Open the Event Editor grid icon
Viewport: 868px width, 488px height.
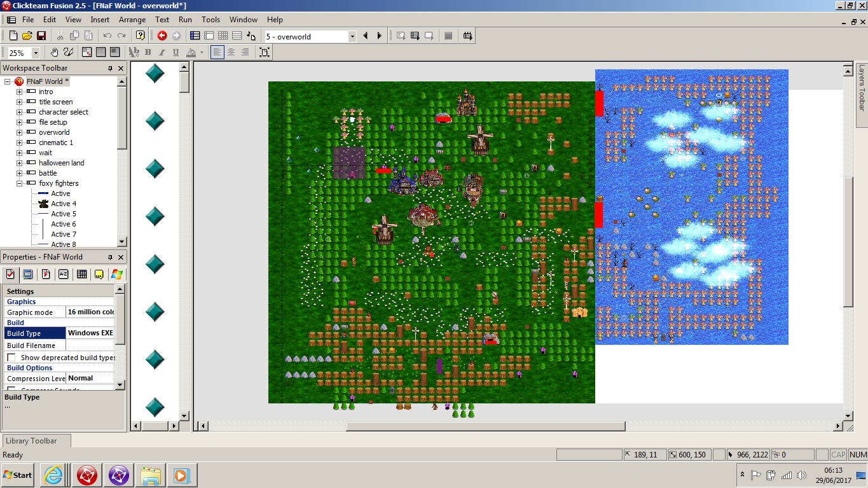223,36
